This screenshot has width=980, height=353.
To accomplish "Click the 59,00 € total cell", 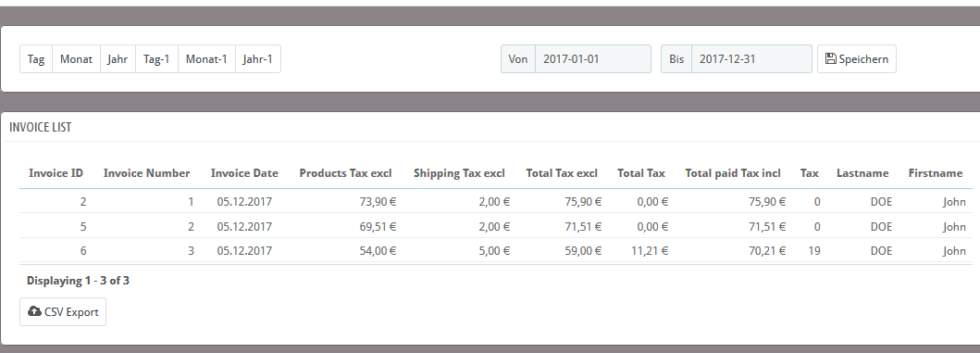I will click(x=583, y=250).
